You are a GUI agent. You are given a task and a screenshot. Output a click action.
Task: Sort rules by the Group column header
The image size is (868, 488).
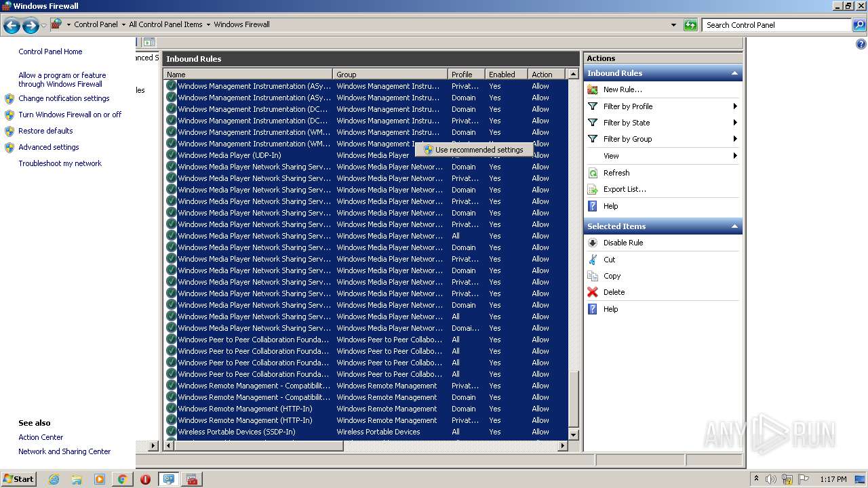tap(391, 75)
